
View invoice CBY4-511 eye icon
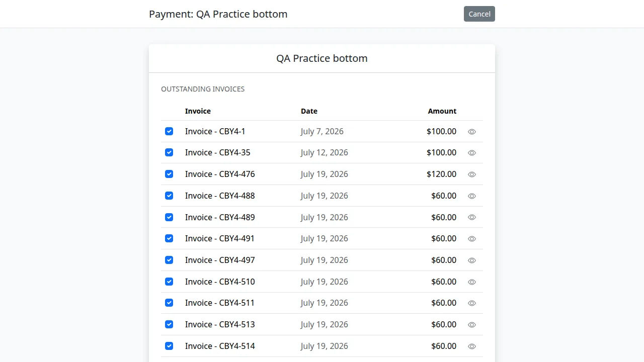472,303
